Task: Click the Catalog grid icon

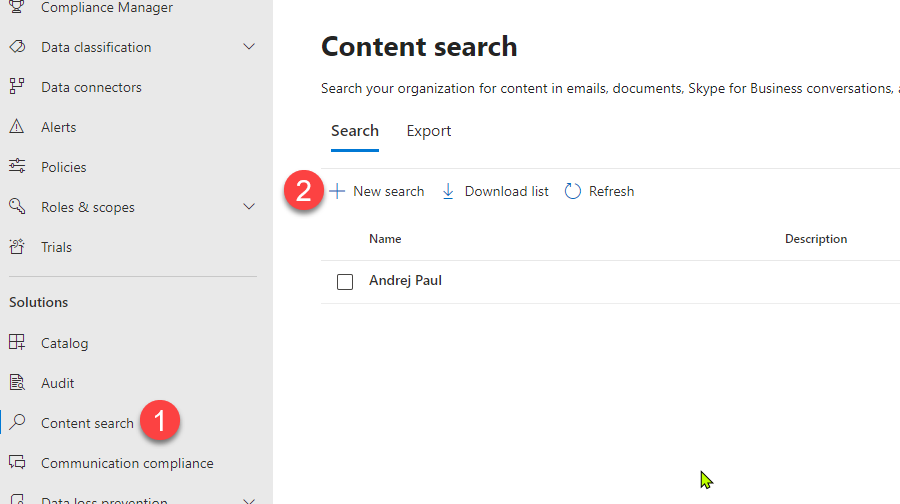Action: 17,343
